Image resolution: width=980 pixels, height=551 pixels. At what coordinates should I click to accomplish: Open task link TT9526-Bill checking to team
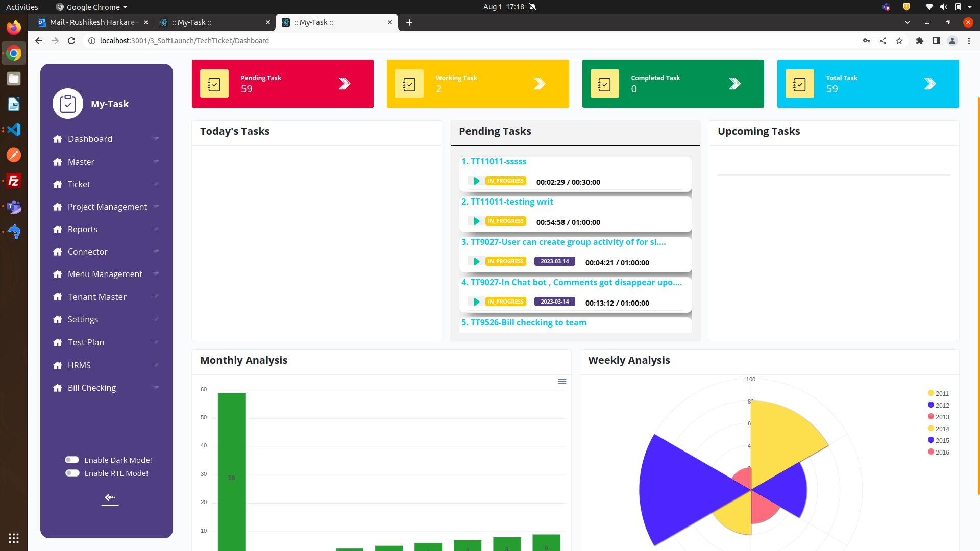[524, 322]
